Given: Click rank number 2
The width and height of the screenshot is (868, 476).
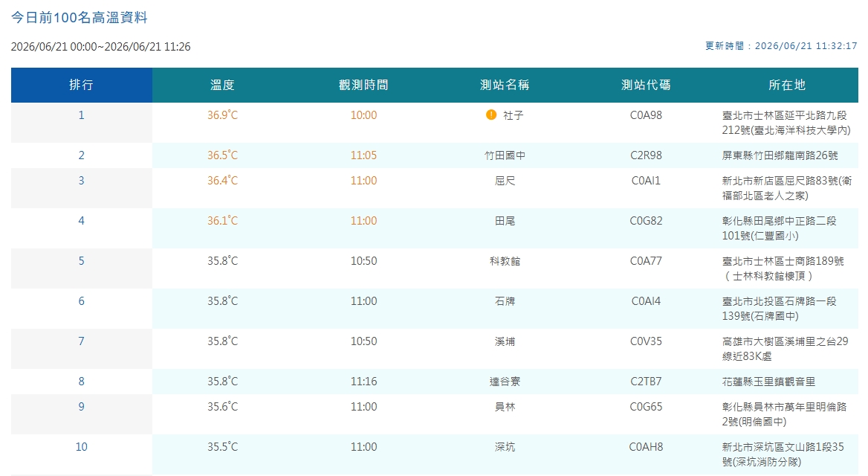Looking at the screenshot, I should point(82,155).
